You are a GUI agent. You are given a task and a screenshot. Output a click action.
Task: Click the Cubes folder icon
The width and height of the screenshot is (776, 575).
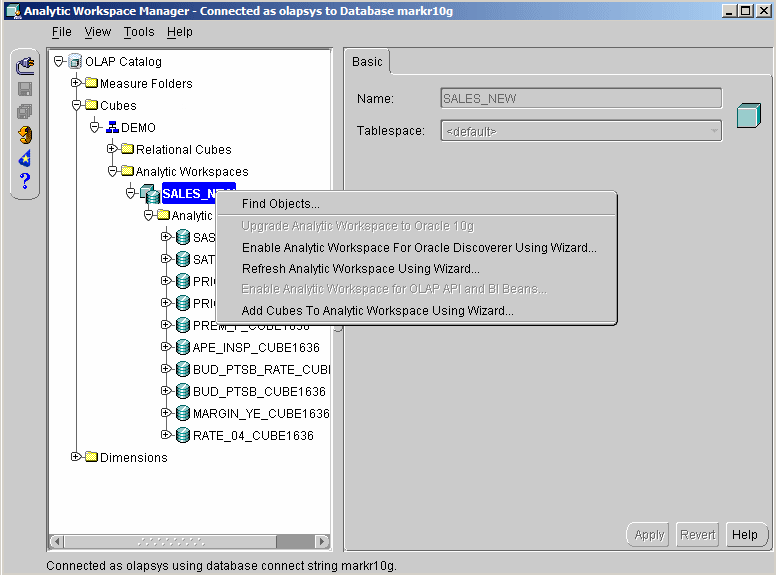92,104
